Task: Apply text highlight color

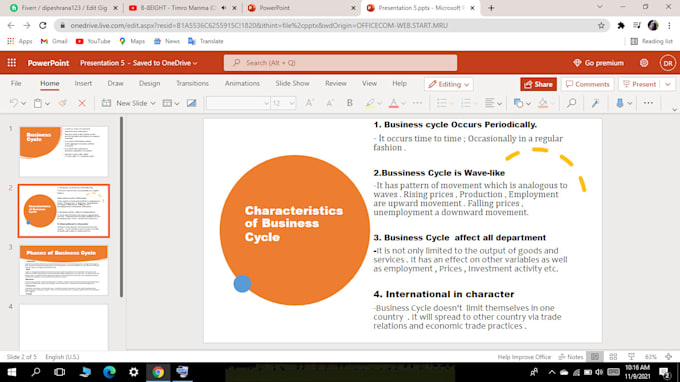Action: pos(369,103)
